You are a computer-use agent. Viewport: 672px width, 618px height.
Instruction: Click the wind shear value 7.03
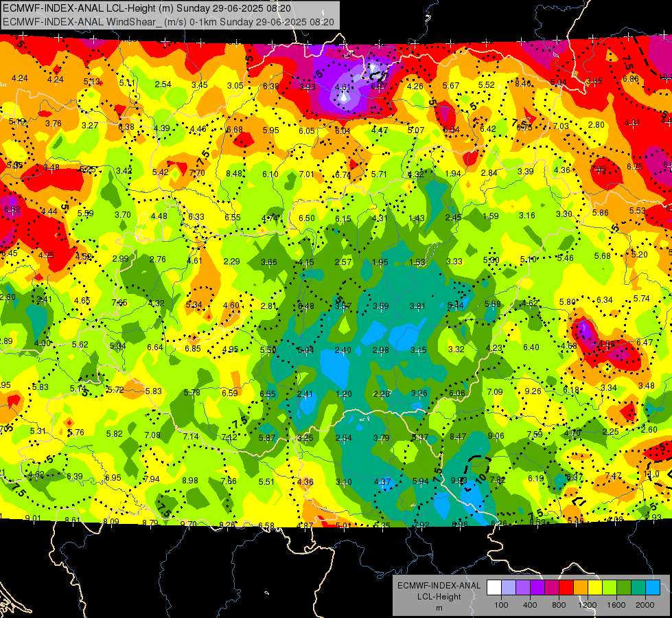point(561,126)
